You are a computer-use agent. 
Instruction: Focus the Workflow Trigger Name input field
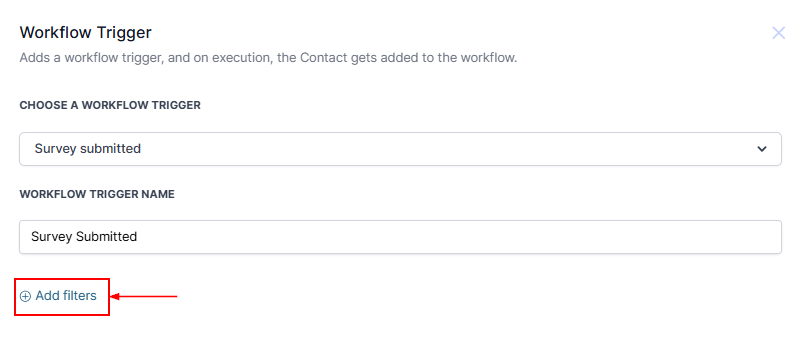pos(400,237)
